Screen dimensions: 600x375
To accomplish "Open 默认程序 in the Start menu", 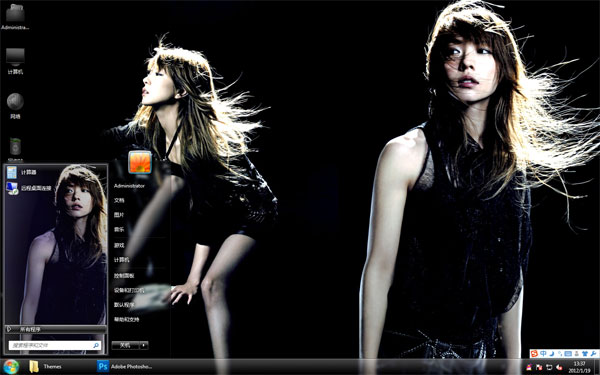I will [x=124, y=305].
